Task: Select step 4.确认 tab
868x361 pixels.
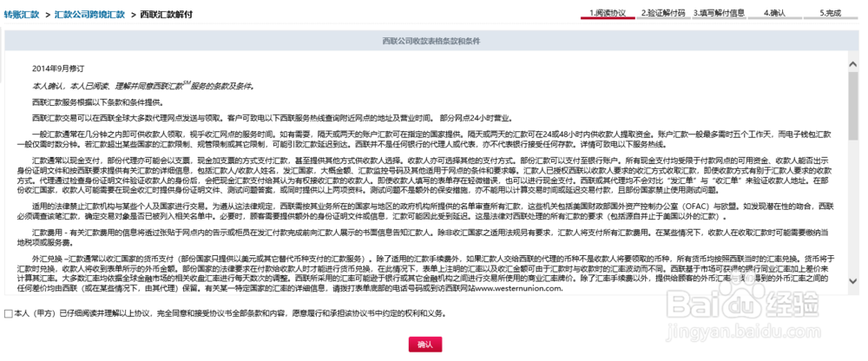Action: (774, 13)
